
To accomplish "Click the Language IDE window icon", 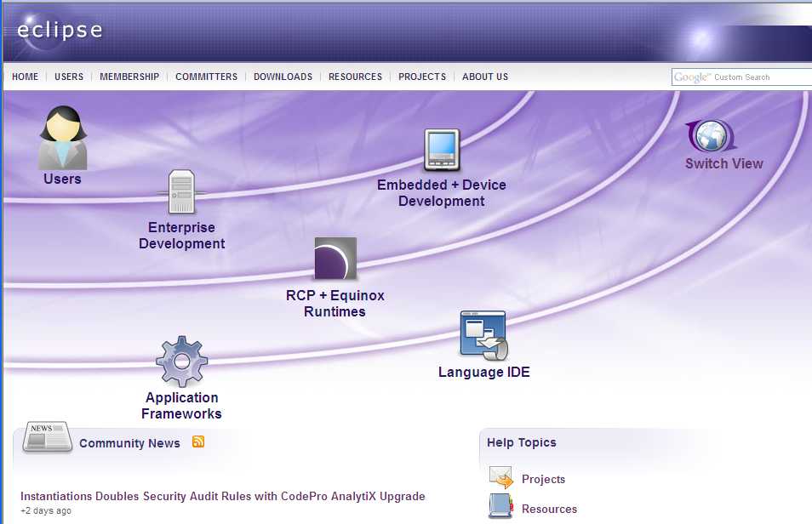I will click(484, 335).
